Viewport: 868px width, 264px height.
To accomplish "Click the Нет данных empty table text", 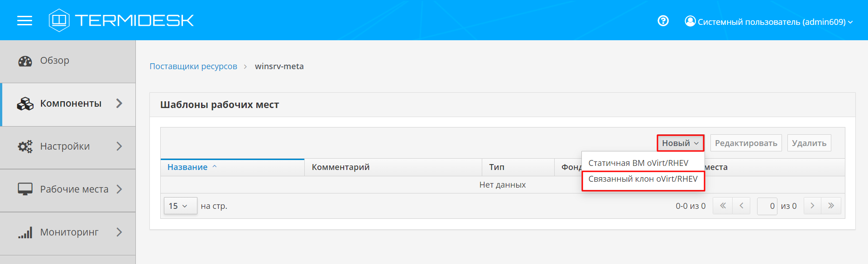I will coord(503,185).
